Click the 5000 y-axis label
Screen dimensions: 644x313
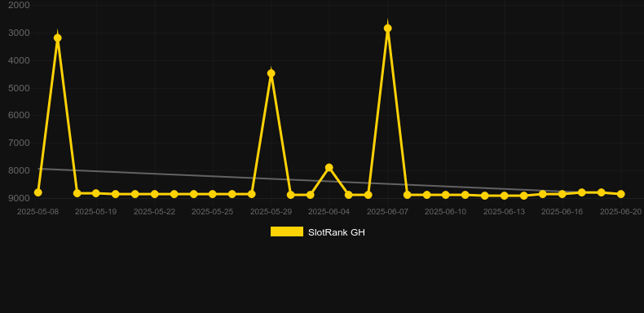click(19, 88)
